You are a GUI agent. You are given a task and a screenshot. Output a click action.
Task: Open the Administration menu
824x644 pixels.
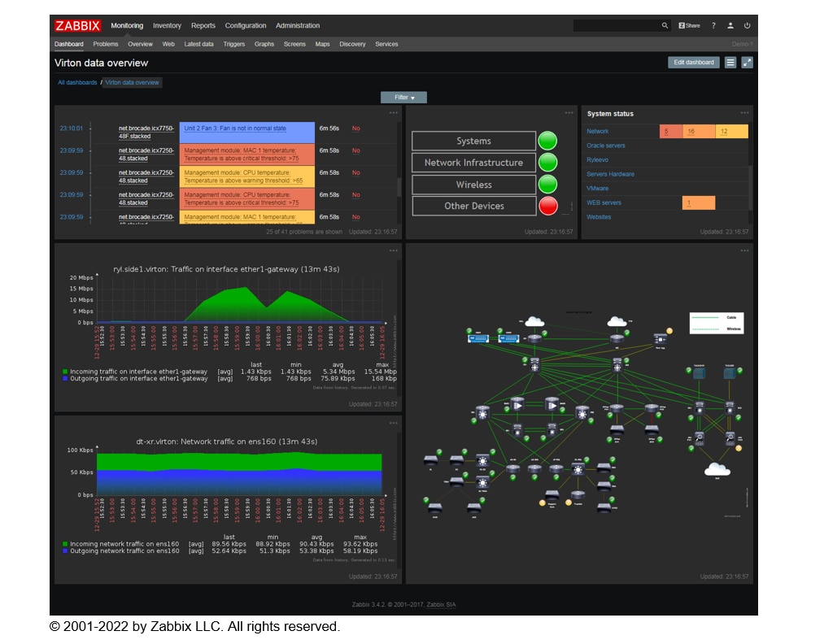(x=298, y=25)
